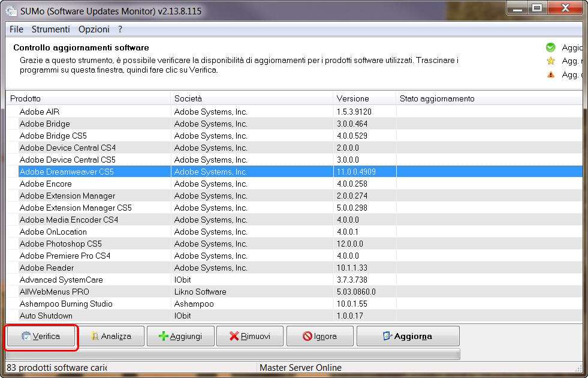Click the green plus Aggiungi button
The height and width of the screenshot is (378, 588).
pyautogui.click(x=180, y=337)
